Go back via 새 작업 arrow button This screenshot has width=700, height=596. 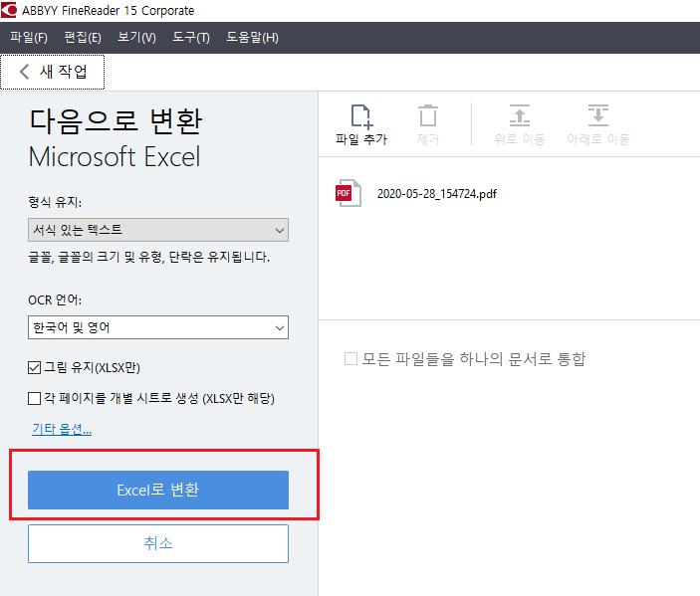(53, 72)
